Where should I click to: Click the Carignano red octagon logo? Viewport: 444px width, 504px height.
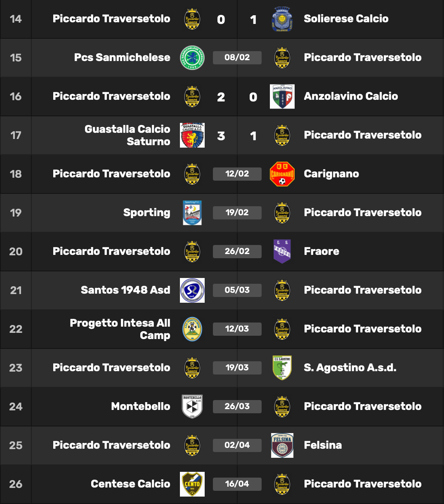point(282,174)
